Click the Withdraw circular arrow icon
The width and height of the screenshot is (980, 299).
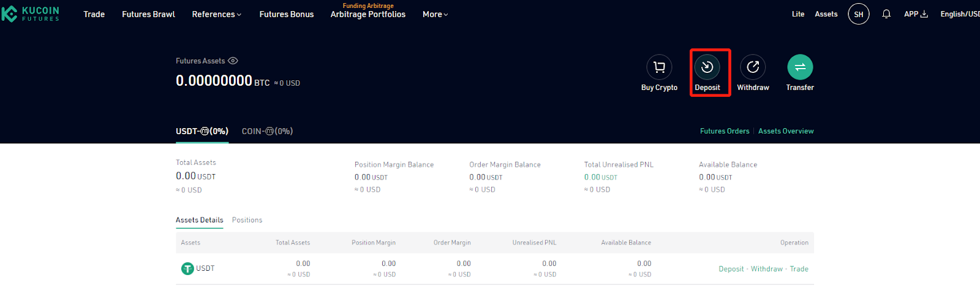pos(753,67)
